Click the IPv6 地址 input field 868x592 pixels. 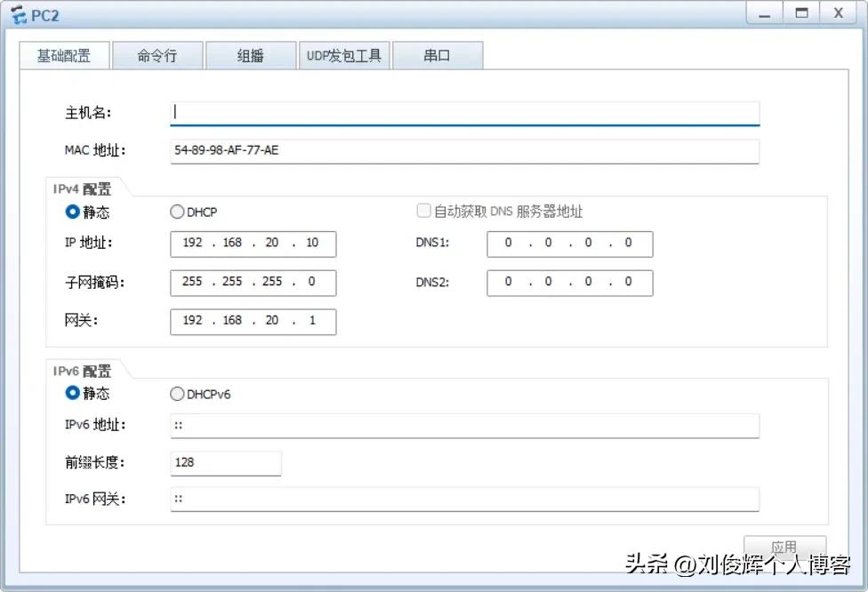[464, 426]
